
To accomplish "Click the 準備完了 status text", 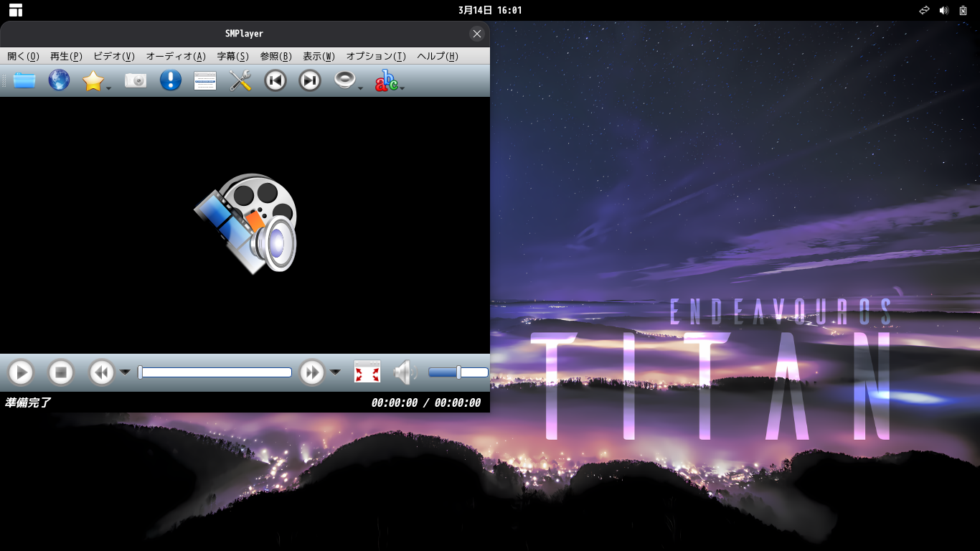I will point(28,403).
